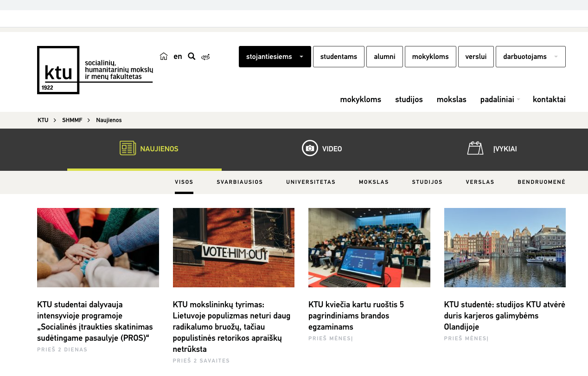Filter news by SVARBIAUSIOS
This screenshot has height=376, width=588.
coord(240,182)
